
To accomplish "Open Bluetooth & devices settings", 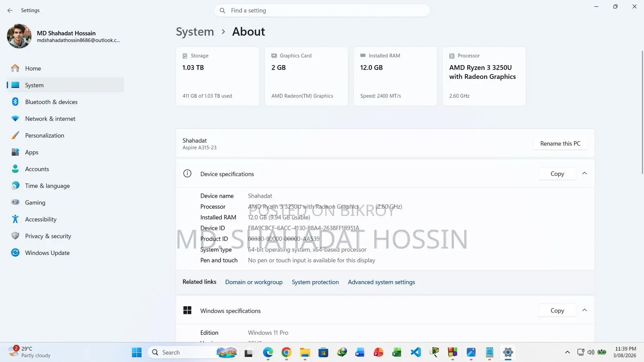I will tap(65, 102).
